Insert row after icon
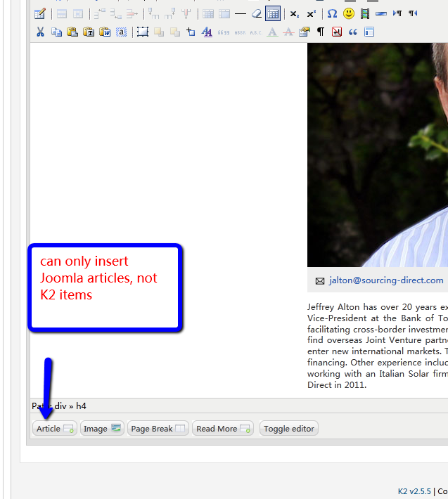This screenshot has height=499, width=448. point(116,13)
